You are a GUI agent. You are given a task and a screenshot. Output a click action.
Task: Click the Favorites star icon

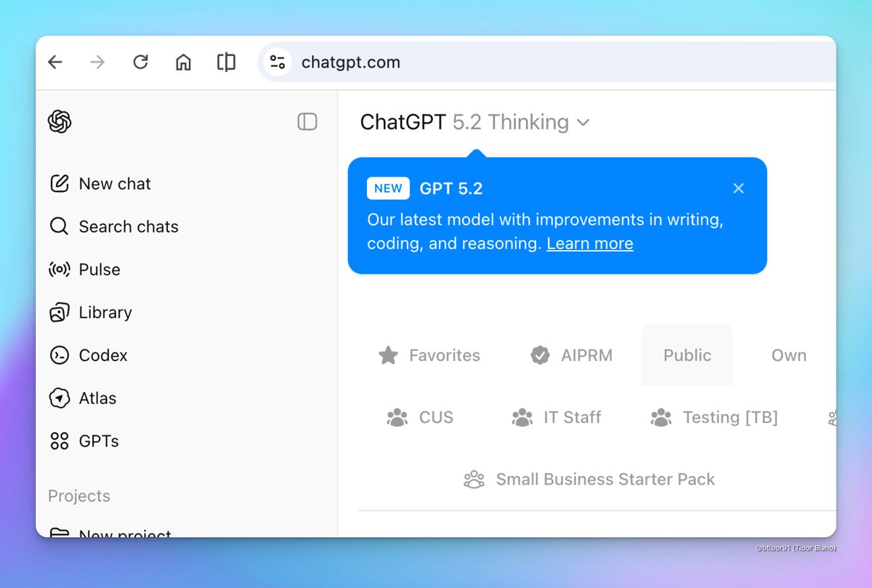(x=389, y=355)
